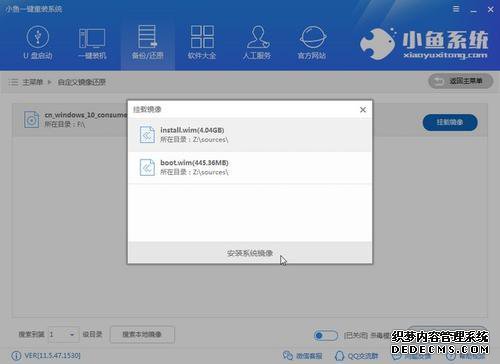
Task: Click the blue 挂载镜像 button
Action: pyautogui.click(x=450, y=122)
